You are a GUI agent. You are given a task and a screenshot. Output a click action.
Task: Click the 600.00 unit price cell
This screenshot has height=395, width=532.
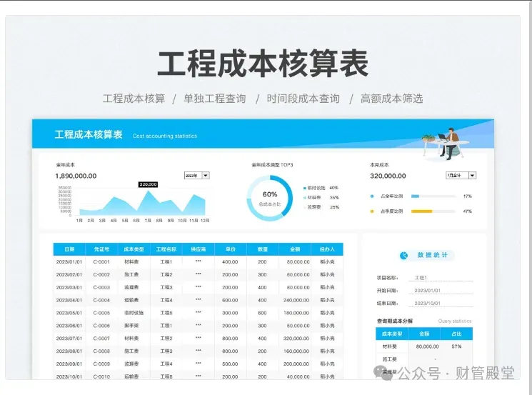coord(230,300)
